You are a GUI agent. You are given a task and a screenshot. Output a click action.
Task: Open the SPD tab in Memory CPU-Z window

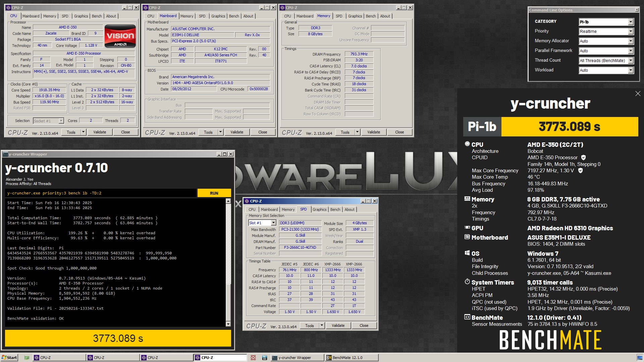pyautogui.click(x=339, y=16)
